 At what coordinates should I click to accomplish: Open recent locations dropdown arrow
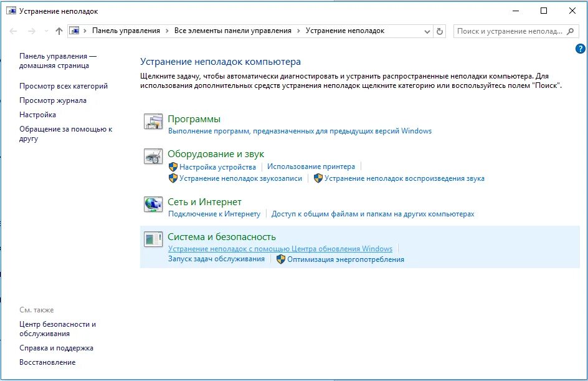coord(46,31)
